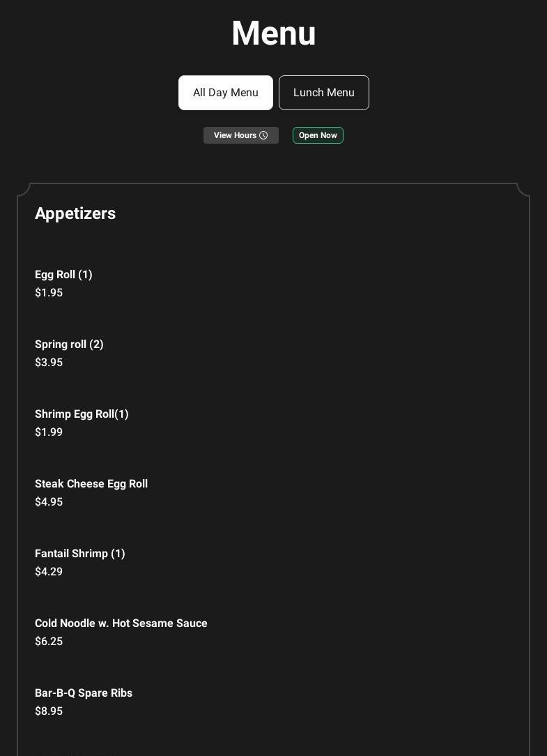Open the Lunch Menu tab
Viewport: 547px width, 756px height.
[324, 93]
